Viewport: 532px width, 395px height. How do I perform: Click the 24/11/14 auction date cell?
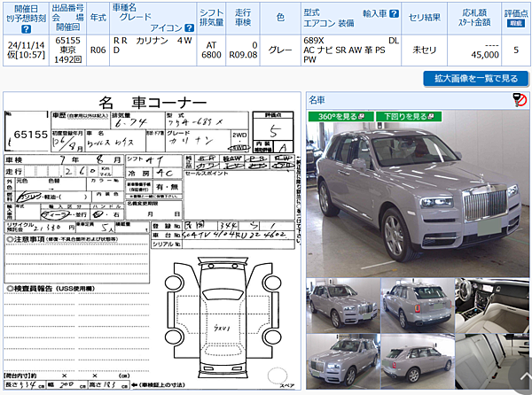(26, 50)
